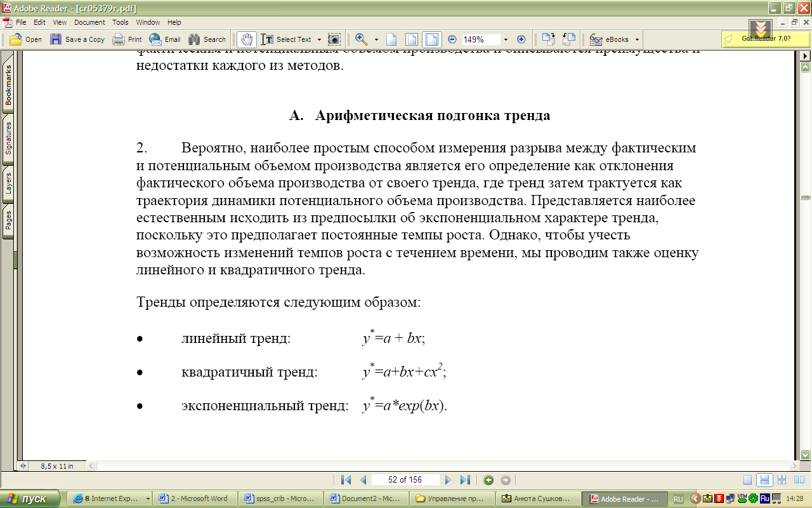
Task: Go to the last page
Action: click(465, 480)
